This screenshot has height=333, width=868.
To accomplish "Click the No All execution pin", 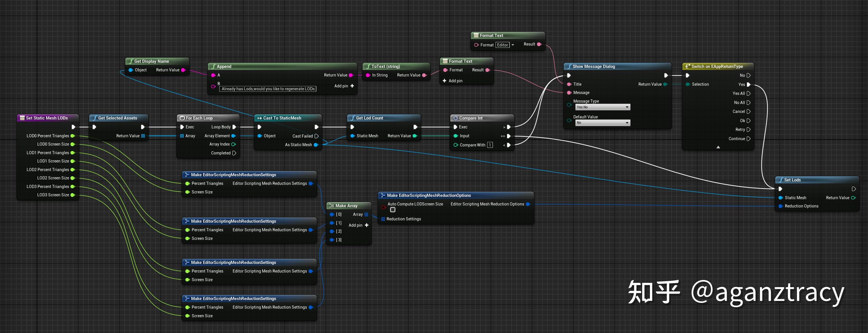I will coord(749,103).
